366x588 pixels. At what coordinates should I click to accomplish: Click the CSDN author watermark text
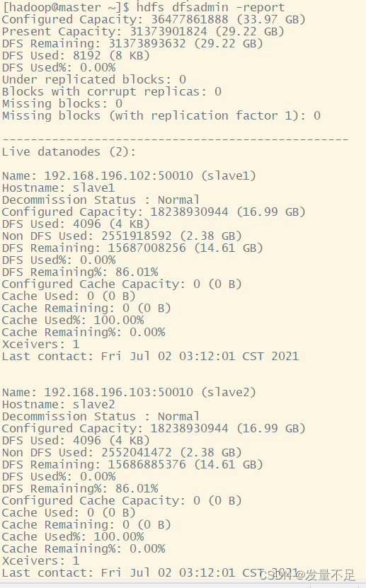307,575
